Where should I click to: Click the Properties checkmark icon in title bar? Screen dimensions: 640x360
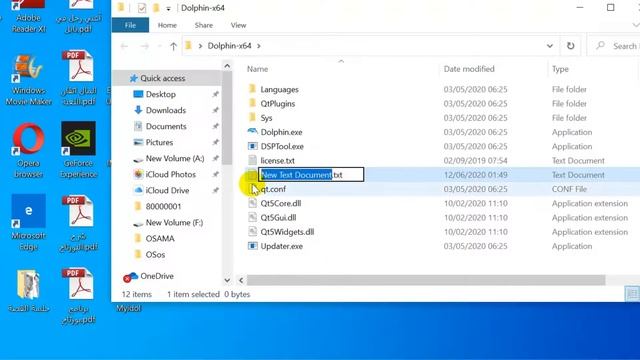click(x=142, y=8)
